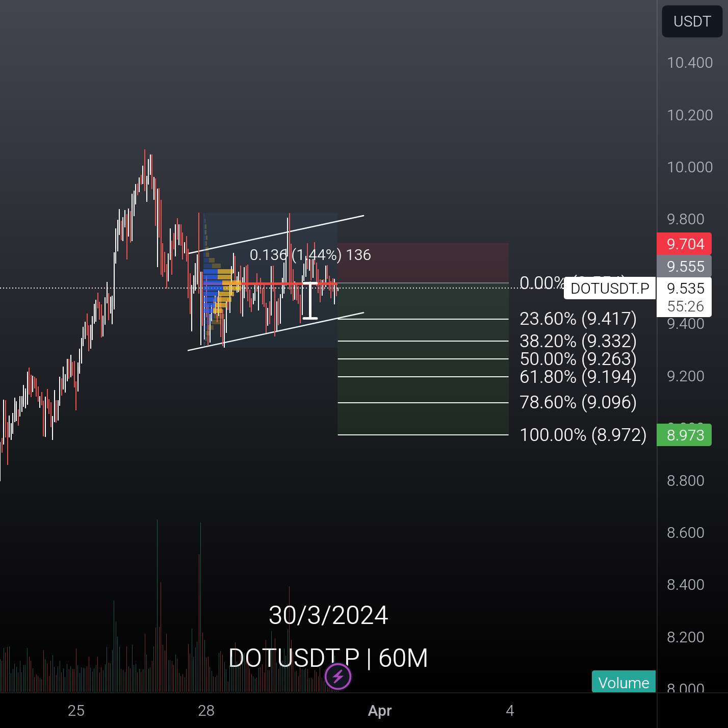Click the 8.800 price axis label
This screenshot has width=728, height=728.
click(686, 481)
